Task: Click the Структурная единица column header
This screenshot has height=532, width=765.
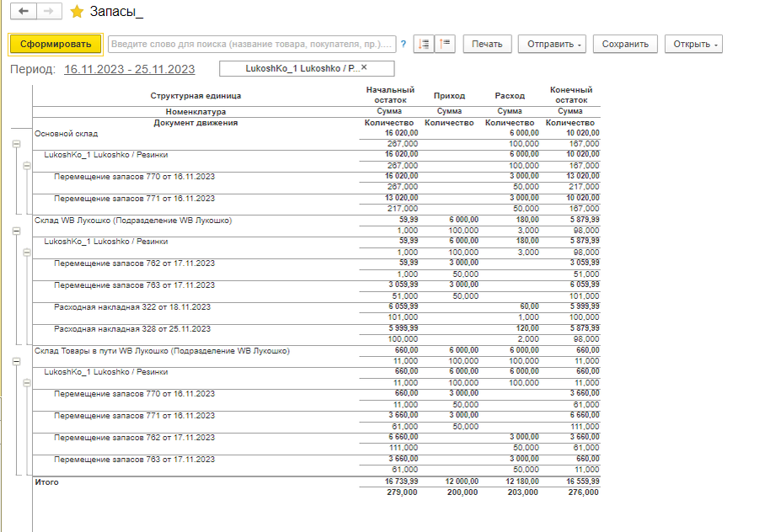Action: click(x=195, y=96)
